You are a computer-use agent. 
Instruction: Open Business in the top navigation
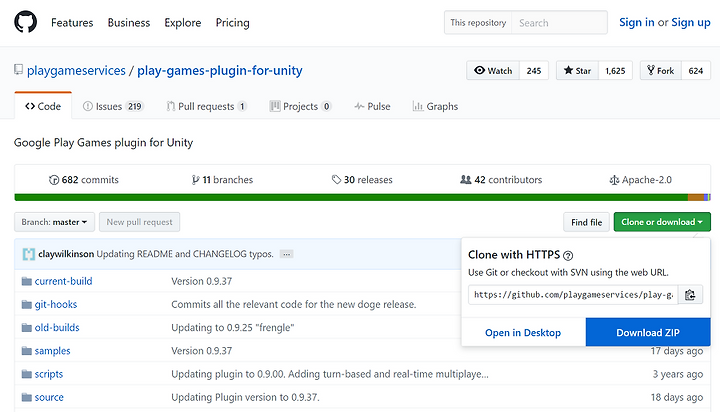pos(129,23)
